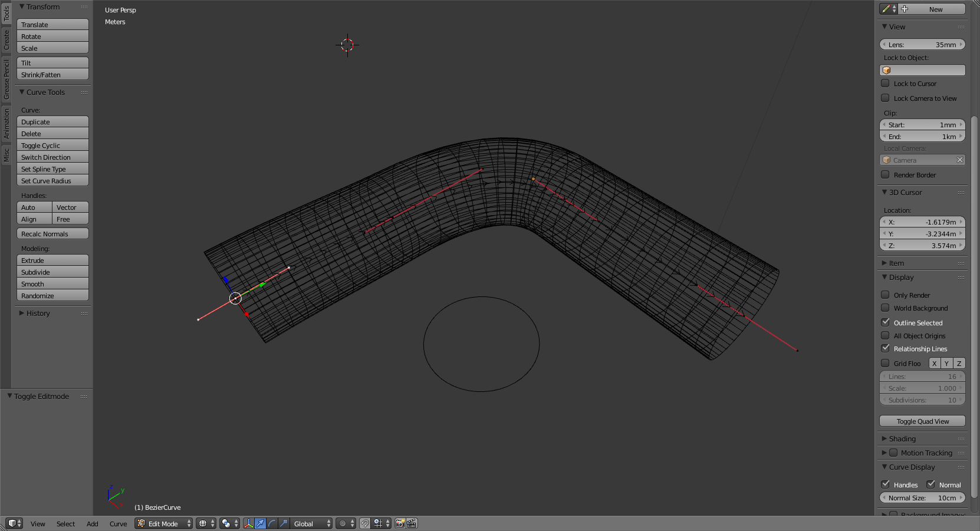
Task: Enable All Object Origins checkbox
Action: pyautogui.click(x=885, y=335)
